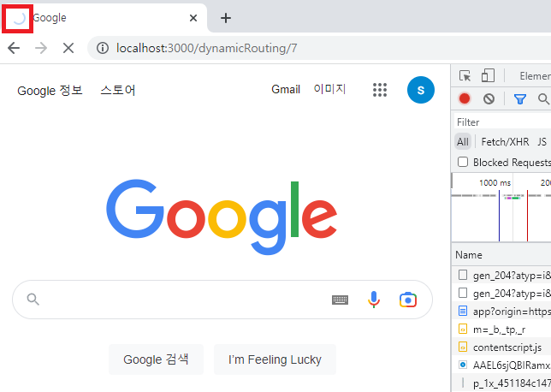Click the Google 검색 button

[x=156, y=359]
